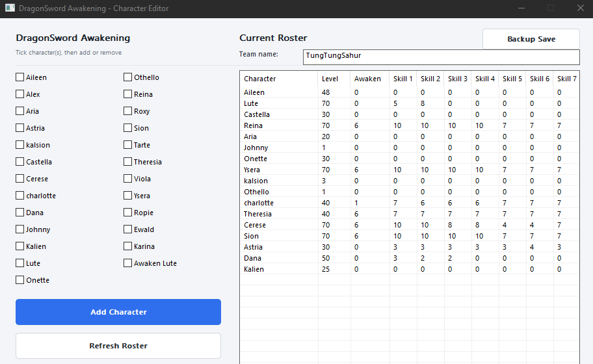This screenshot has height=364, width=593.
Task: Select the Cerese row in the roster
Action: point(409,225)
